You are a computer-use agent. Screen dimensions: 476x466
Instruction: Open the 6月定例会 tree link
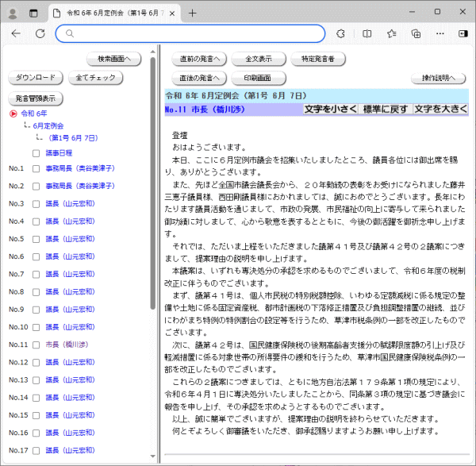click(48, 125)
